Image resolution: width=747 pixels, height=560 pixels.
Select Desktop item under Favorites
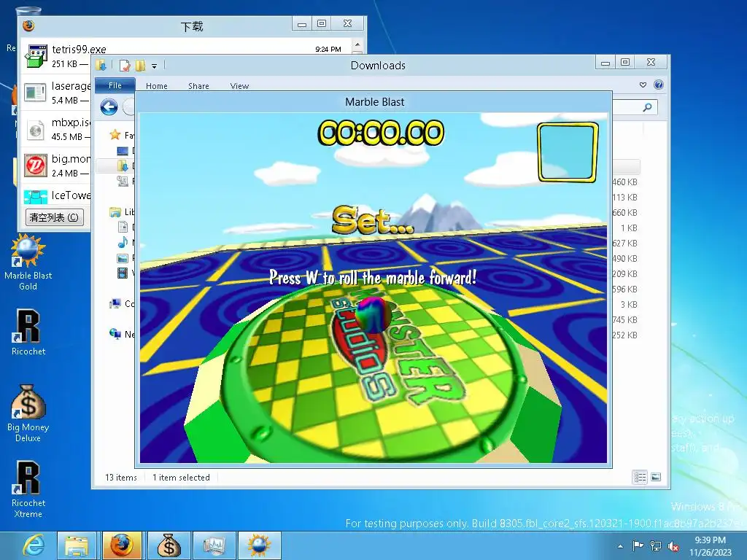(123, 151)
